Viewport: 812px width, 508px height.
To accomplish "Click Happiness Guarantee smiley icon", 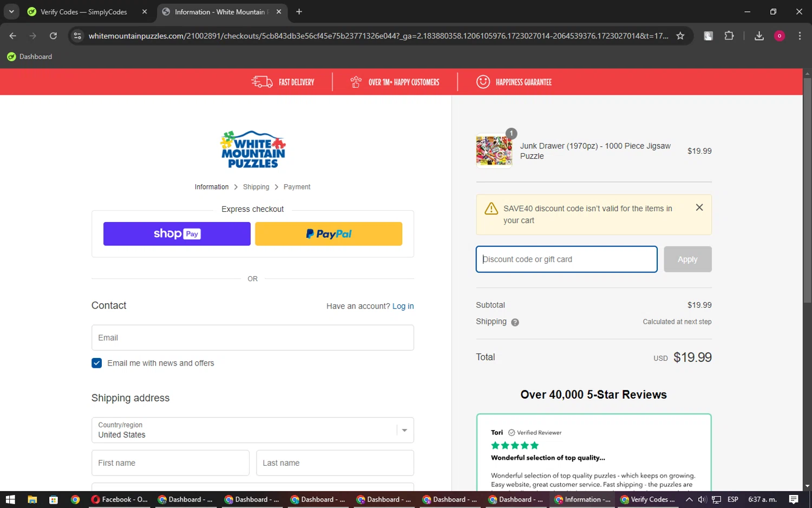I will (x=483, y=82).
